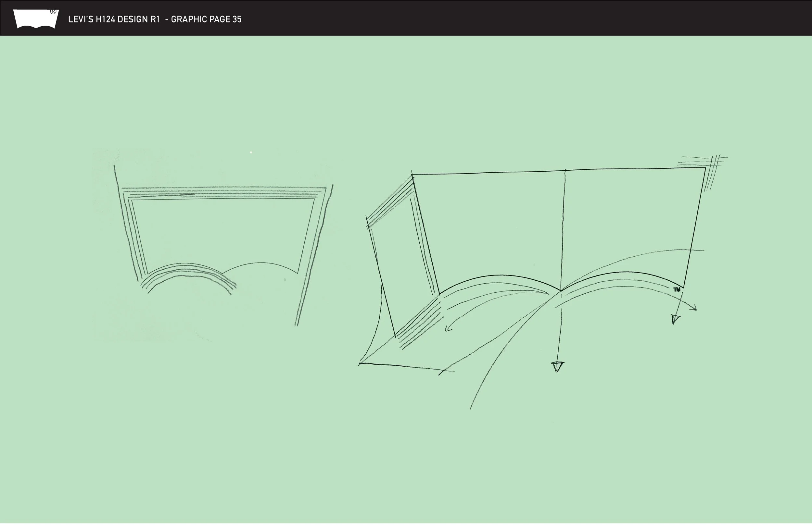The height and width of the screenshot is (525, 812).
Task: Click the registered trademark symbol beside logo
Action: point(53,11)
